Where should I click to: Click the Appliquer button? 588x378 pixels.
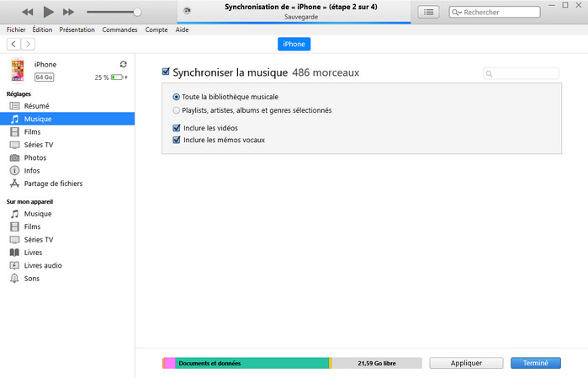(x=467, y=363)
